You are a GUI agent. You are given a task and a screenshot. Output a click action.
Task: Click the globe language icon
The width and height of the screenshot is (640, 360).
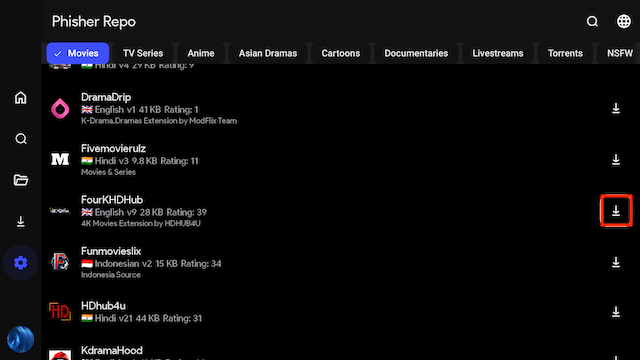pyautogui.click(x=624, y=21)
